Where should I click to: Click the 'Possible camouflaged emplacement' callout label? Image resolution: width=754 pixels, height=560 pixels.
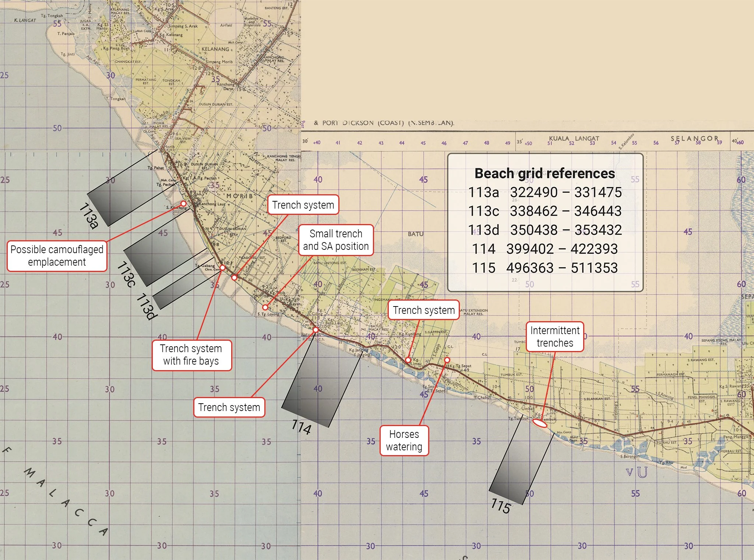pos(57,256)
